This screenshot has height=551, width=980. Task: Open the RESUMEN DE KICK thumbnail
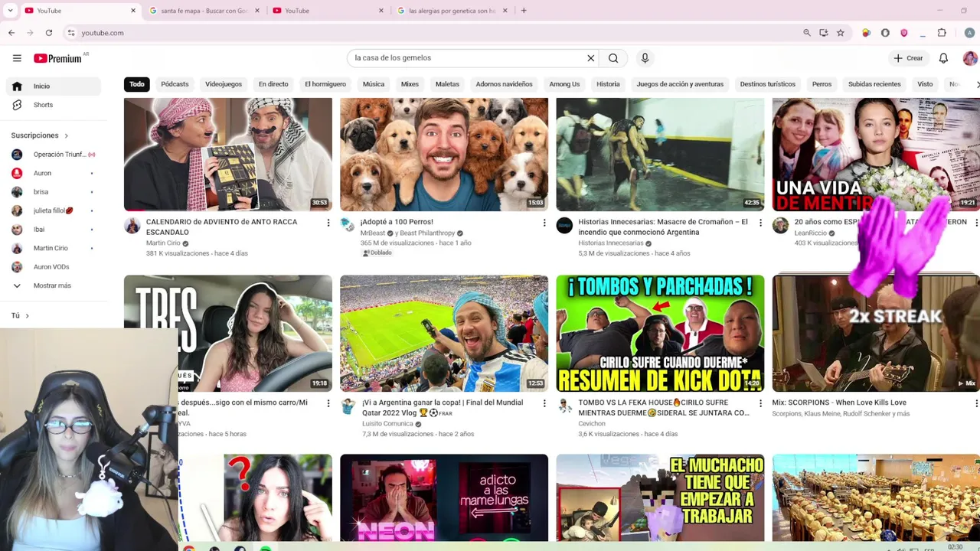[660, 334]
